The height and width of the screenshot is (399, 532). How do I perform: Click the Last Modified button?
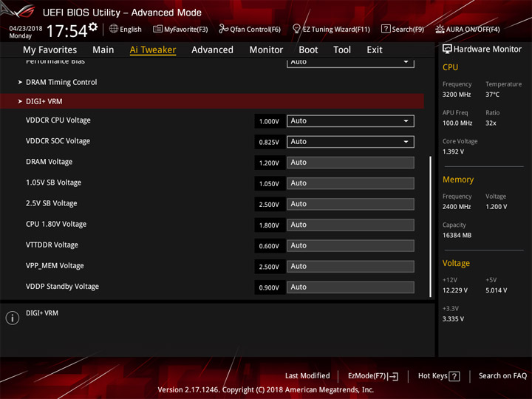307,375
